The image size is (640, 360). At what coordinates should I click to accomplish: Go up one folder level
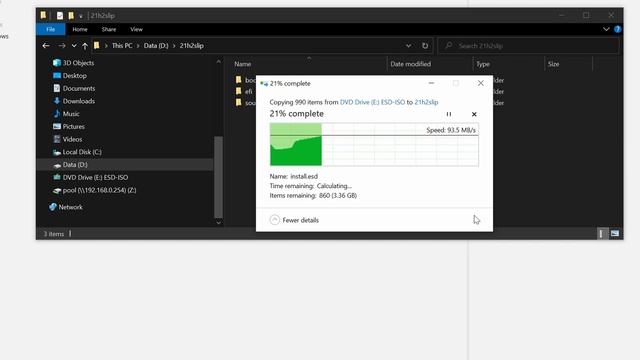84,46
